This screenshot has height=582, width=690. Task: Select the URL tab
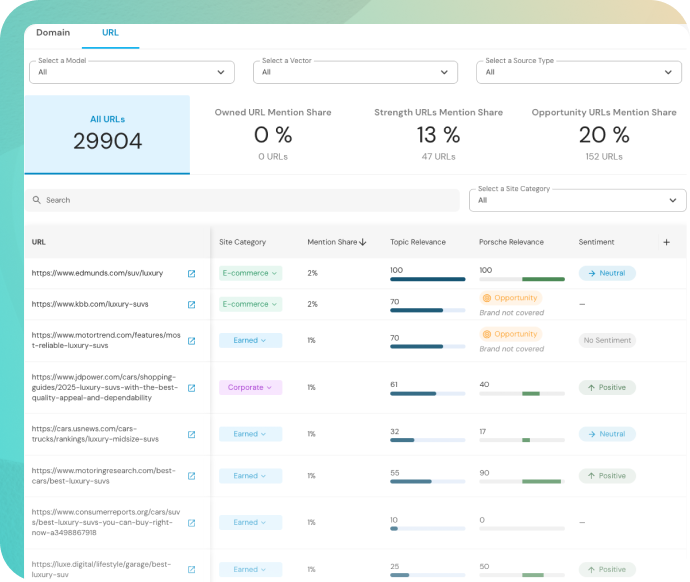click(x=110, y=33)
